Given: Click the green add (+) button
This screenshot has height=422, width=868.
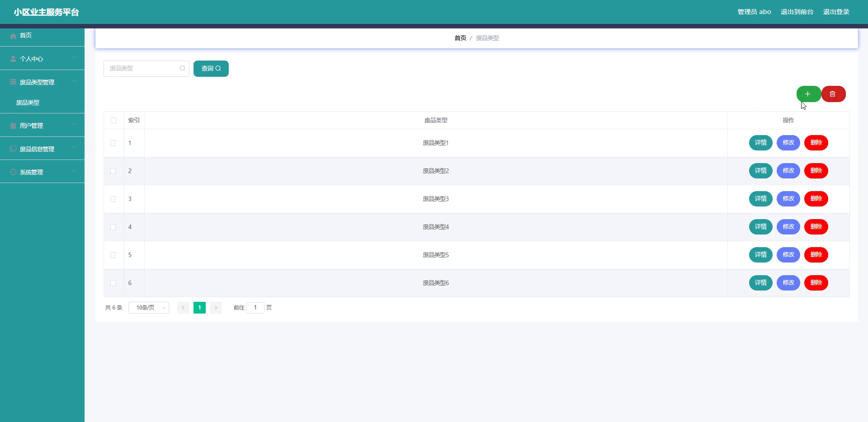Looking at the screenshot, I should (x=808, y=94).
